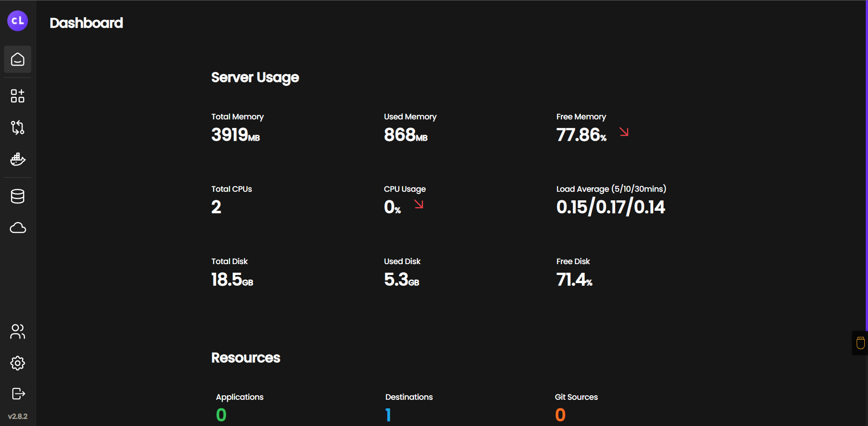Open the Teams users icon
Image resolution: width=868 pixels, height=426 pixels.
(x=18, y=331)
